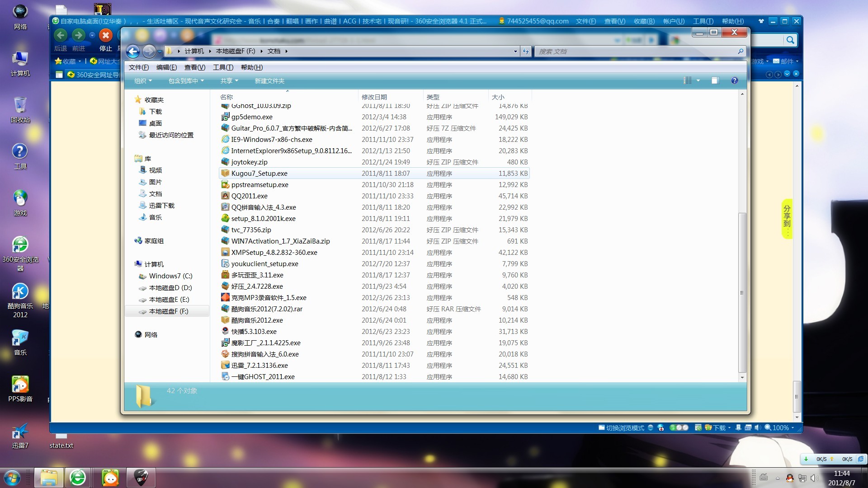The height and width of the screenshot is (488, 868).
Task: Open the PPS影音 desktop icon
Action: click(x=20, y=389)
